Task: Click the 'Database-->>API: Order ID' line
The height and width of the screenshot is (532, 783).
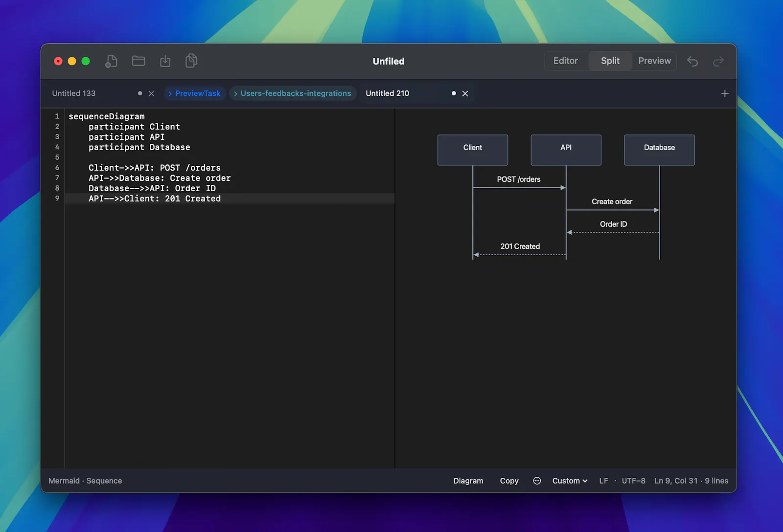Action: click(152, 188)
